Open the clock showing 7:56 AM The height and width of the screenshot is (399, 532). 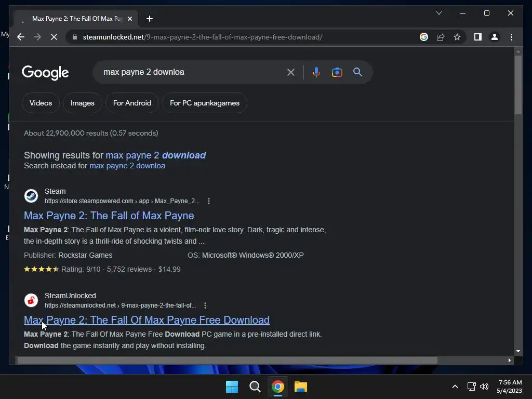[509, 387]
